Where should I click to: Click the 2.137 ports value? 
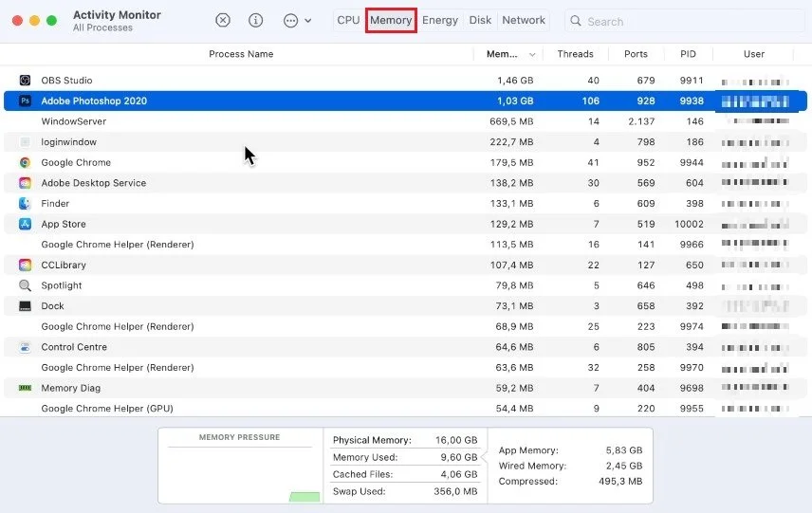coord(641,121)
